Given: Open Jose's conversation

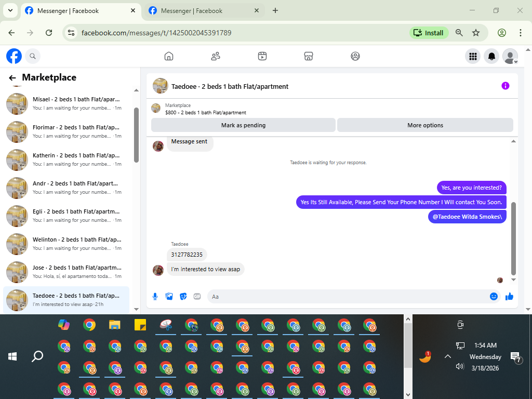Looking at the screenshot, I should tap(66, 272).
